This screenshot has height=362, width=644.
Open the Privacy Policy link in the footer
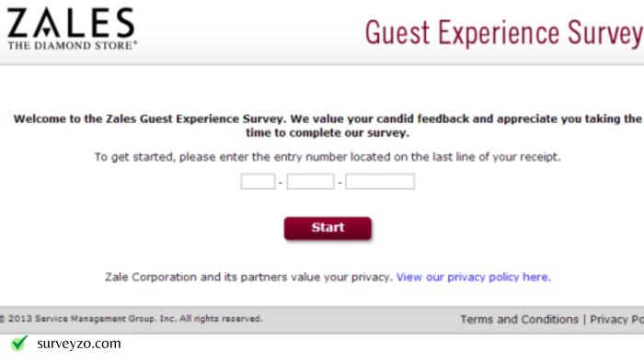click(x=617, y=320)
